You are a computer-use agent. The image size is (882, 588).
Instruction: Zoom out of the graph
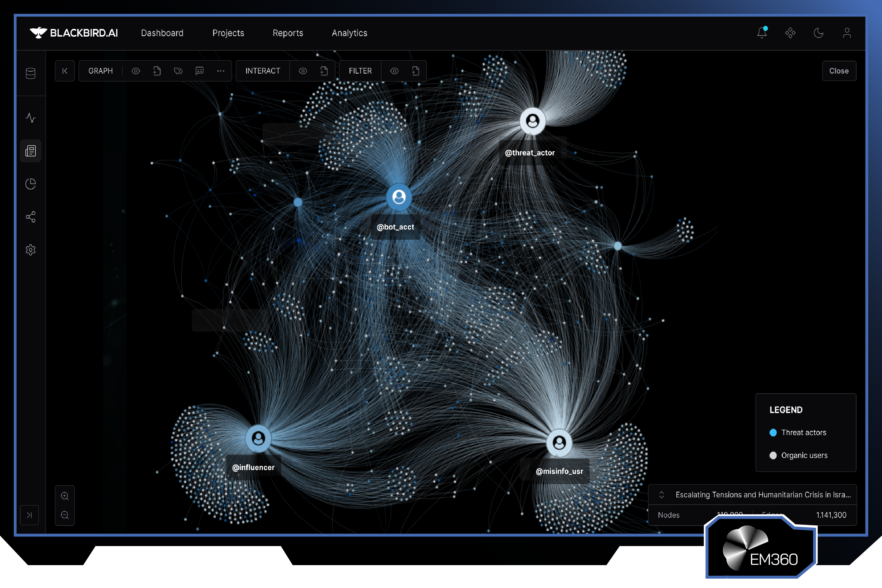coord(65,515)
